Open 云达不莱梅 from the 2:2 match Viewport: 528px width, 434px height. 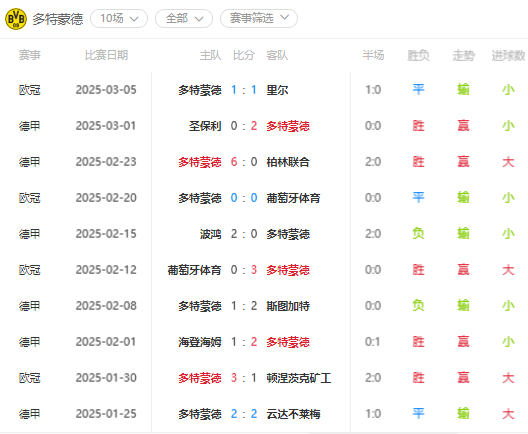click(x=293, y=414)
